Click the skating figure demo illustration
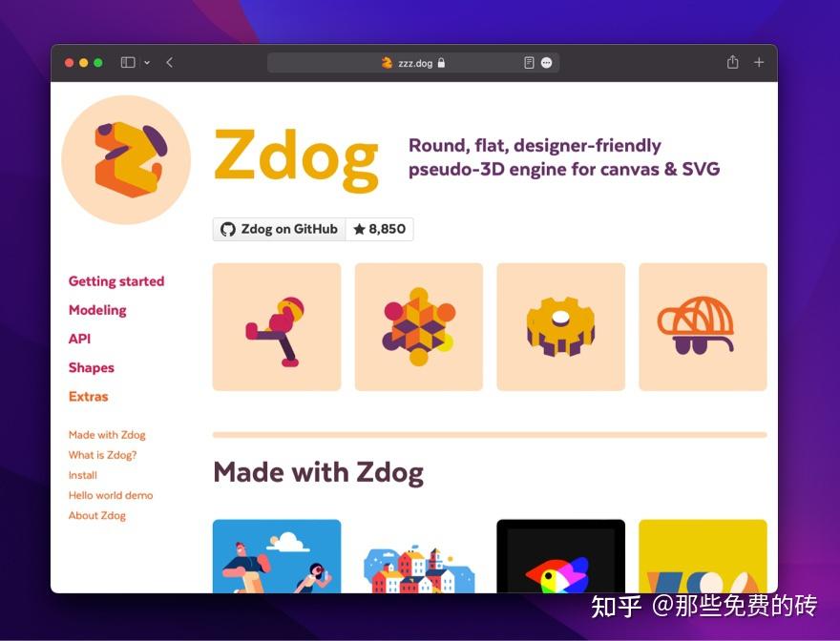 [x=277, y=326]
